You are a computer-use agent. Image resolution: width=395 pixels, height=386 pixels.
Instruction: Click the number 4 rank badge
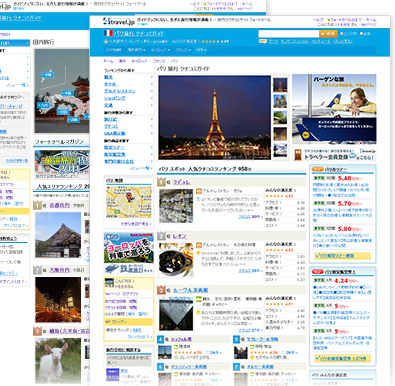(160, 339)
